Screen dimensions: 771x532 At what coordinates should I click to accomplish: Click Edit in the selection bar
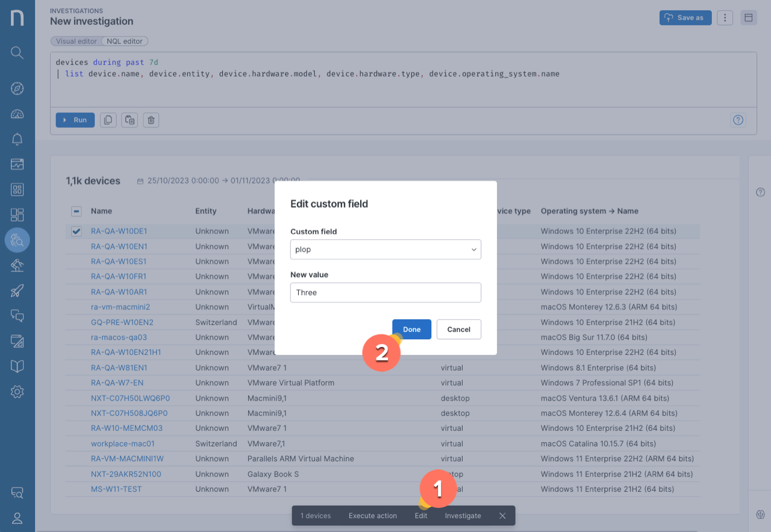421,516
